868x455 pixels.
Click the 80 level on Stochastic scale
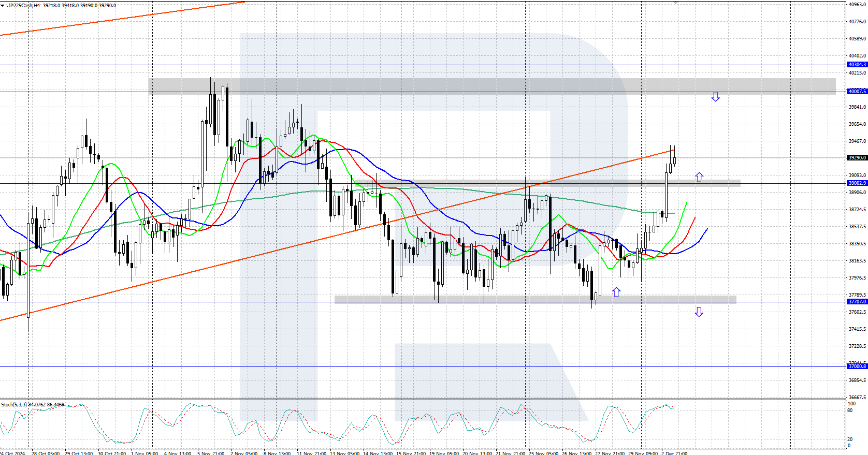click(x=850, y=410)
